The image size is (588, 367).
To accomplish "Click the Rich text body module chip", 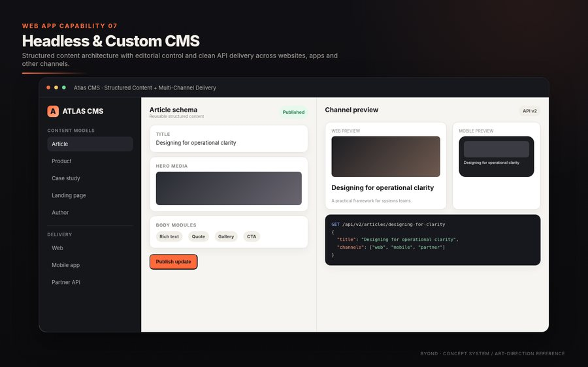I will (169, 236).
